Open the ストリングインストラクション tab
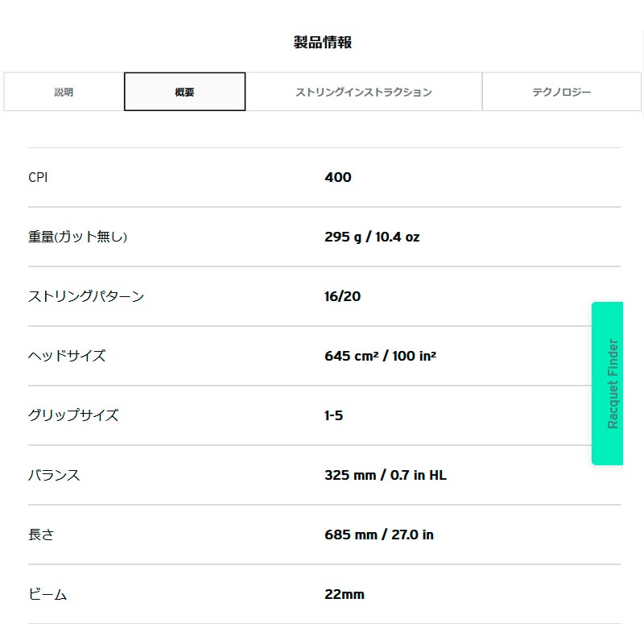644x644 pixels. (364, 92)
